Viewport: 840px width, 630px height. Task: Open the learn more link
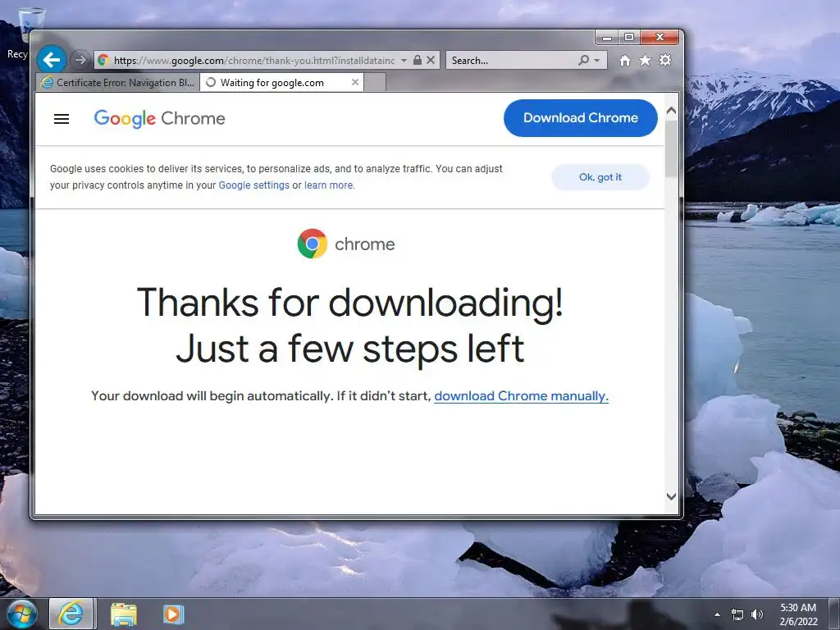(328, 185)
